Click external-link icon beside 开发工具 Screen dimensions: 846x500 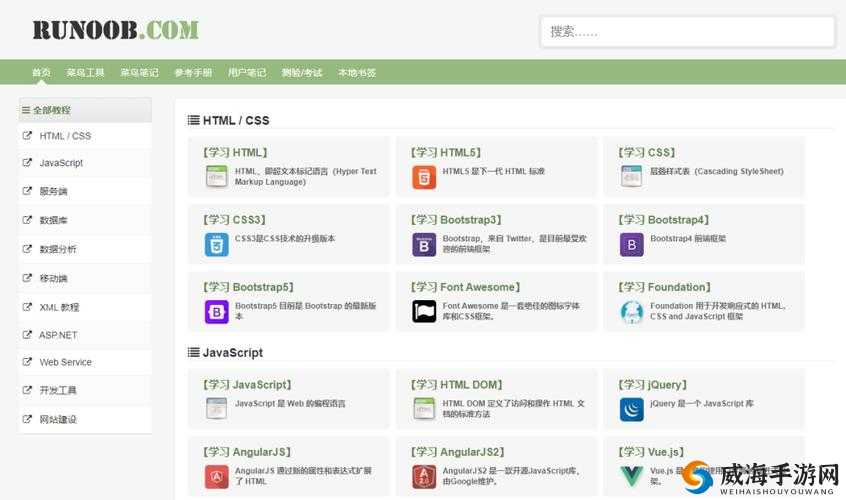[x=27, y=389]
